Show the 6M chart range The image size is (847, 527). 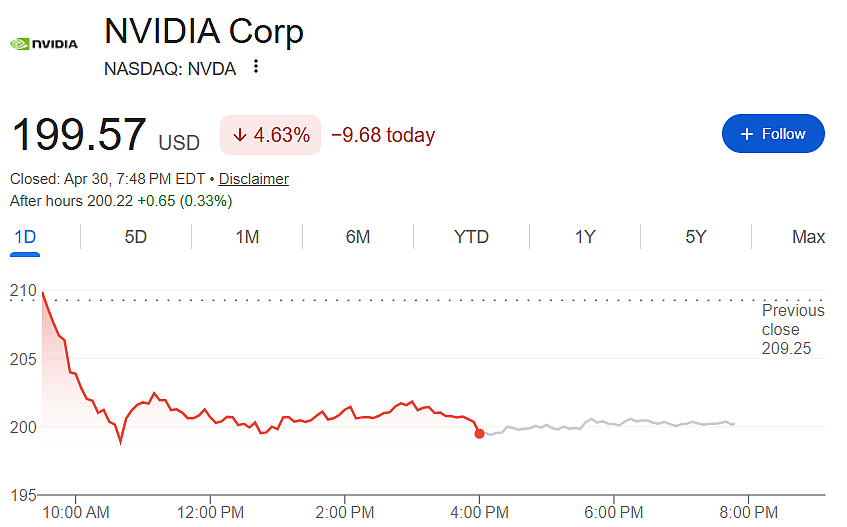(x=358, y=237)
